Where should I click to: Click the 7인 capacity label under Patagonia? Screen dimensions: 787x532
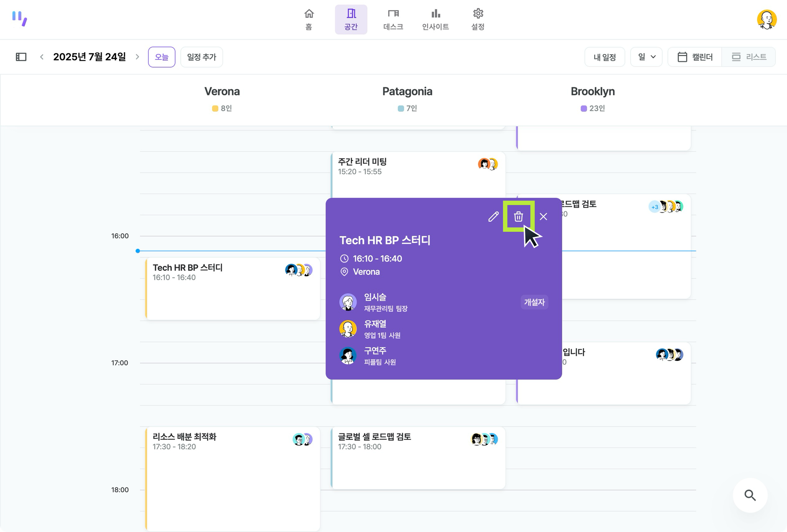pos(412,108)
